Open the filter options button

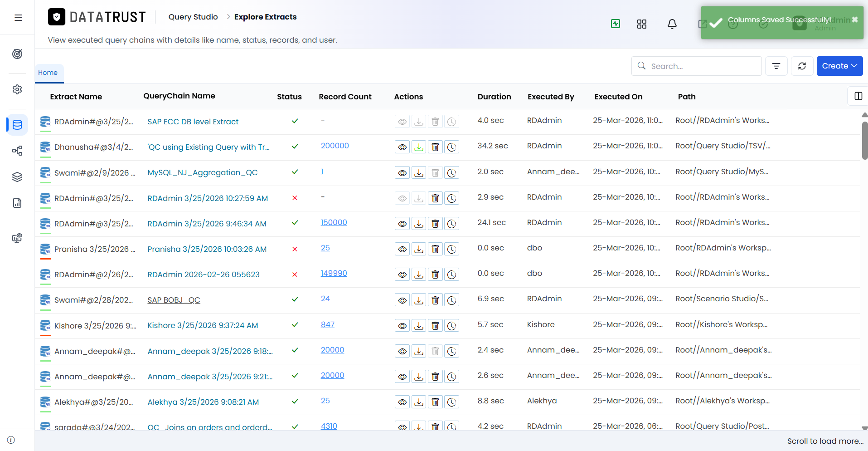coord(776,66)
